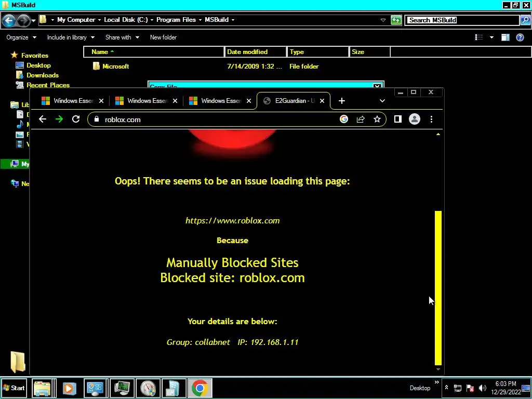Go back in the Chrome browser
This screenshot has width=532, height=399.
click(x=43, y=119)
